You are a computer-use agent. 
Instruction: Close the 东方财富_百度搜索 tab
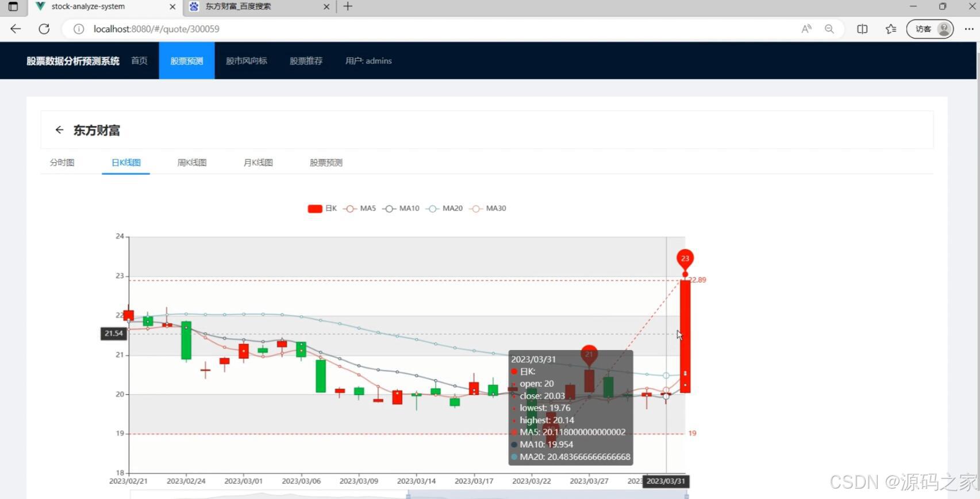click(326, 7)
